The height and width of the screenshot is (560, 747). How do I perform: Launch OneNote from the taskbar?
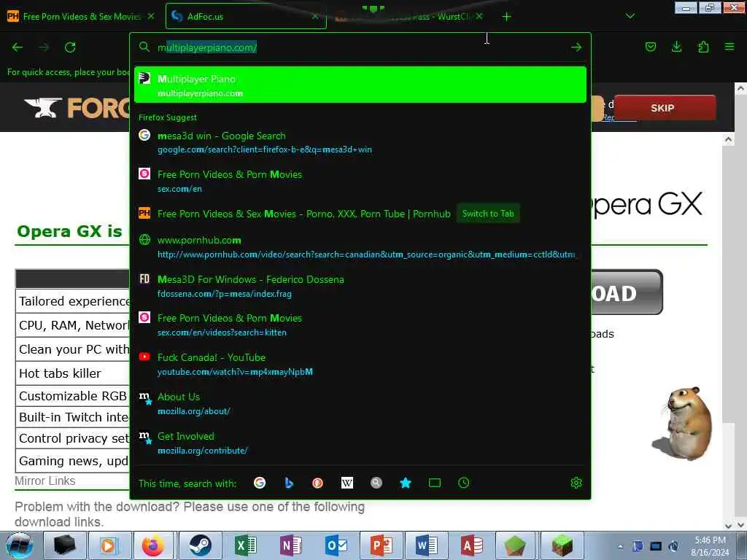pyautogui.click(x=291, y=545)
